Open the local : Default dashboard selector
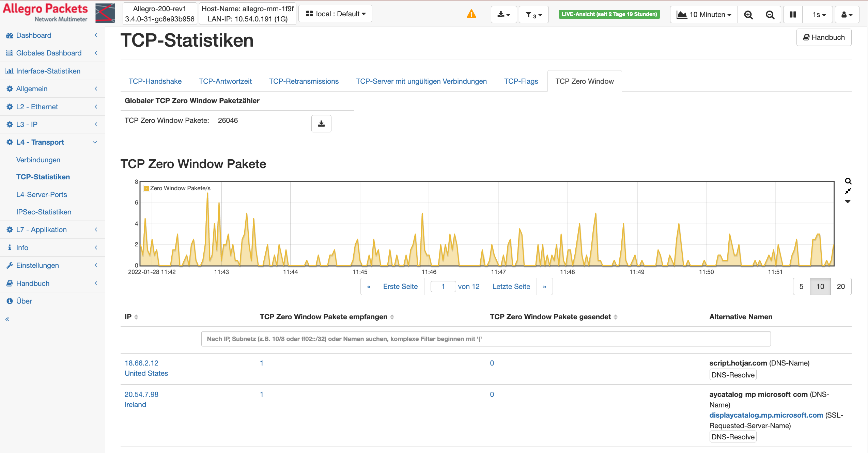This screenshot has width=868, height=453. click(335, 13)
